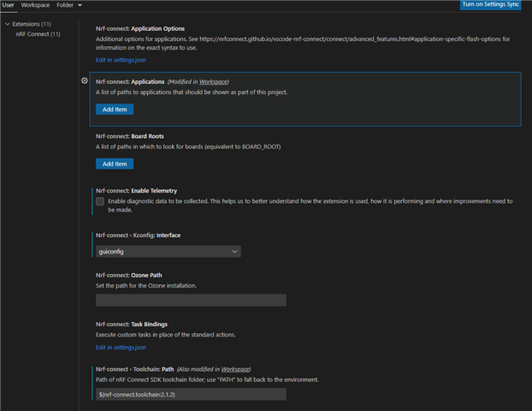Collapse the Extensions tree chevron
Screen dimensions: 532x411
point(8,24)
